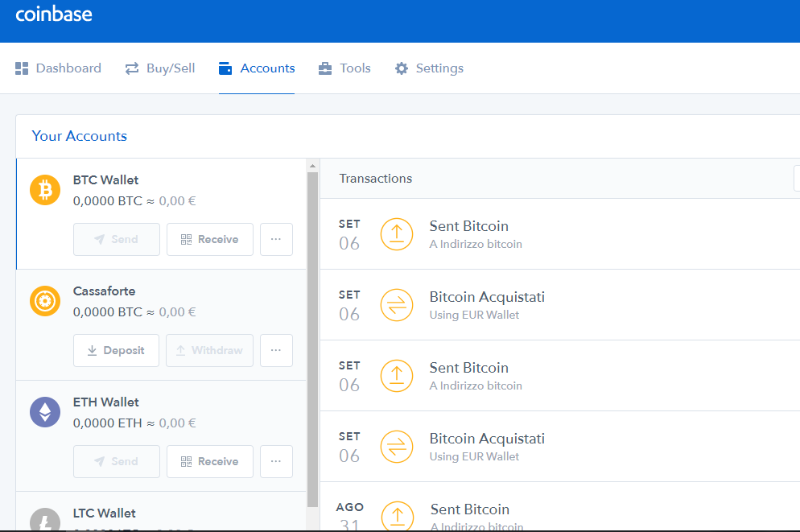Open the Tools tab
Screen dimensions: 800x532
pyautogui.click(x=344, y=68)
